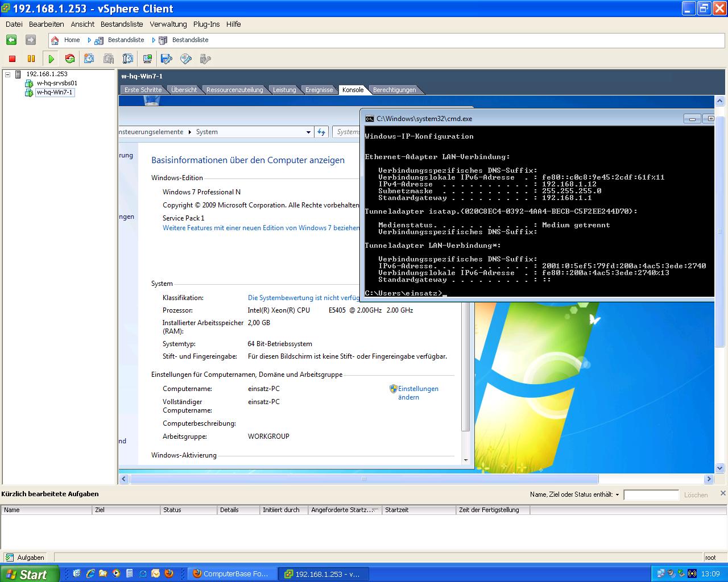Open the Bearbeiten menu
This screenshot has width=728, height=582.
47,24
